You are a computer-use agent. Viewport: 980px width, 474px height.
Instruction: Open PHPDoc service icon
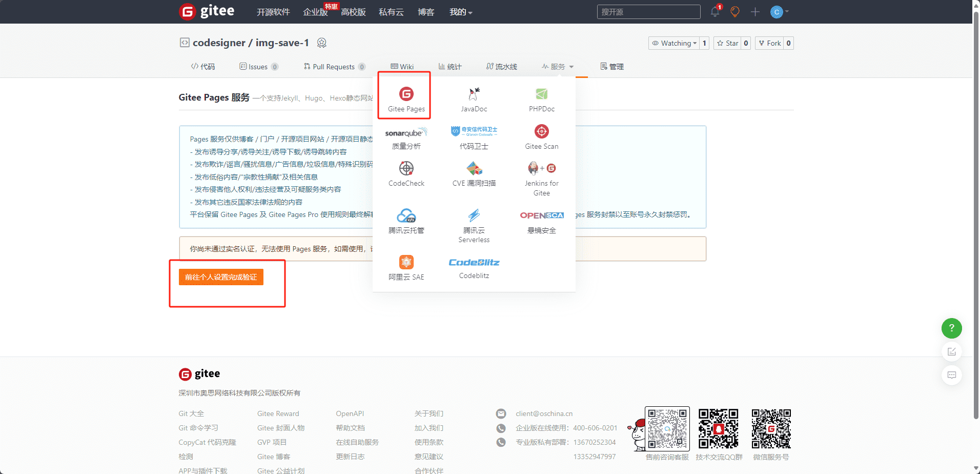point(541,94)
